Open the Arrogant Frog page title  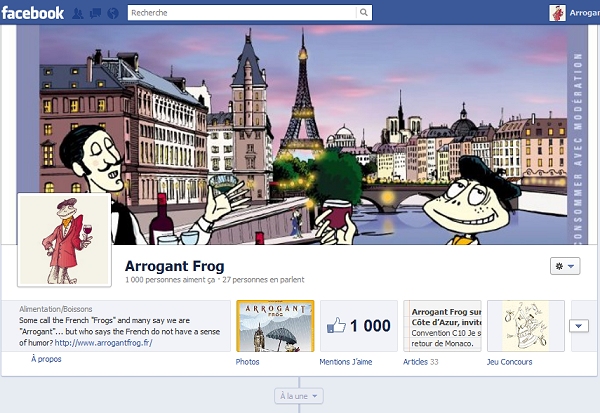click(x=175, y=266)
